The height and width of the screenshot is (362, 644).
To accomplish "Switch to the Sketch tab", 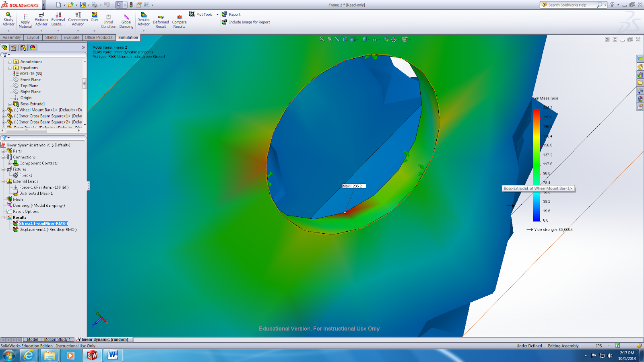I will [51, 37].
